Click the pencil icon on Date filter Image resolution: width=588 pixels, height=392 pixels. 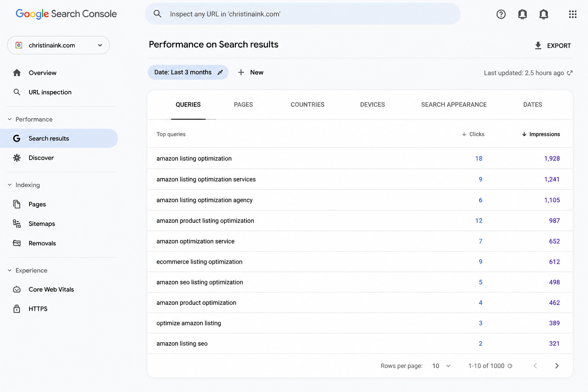(x=220, y=72)
